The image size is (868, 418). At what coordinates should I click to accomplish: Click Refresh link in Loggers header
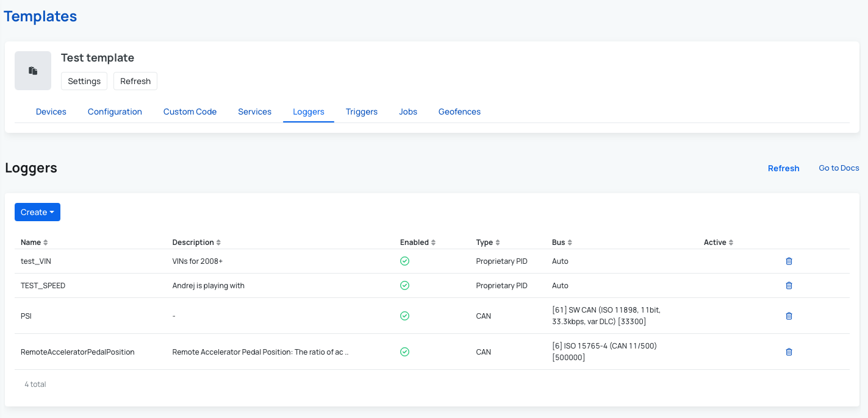click(x=783, y=168)
